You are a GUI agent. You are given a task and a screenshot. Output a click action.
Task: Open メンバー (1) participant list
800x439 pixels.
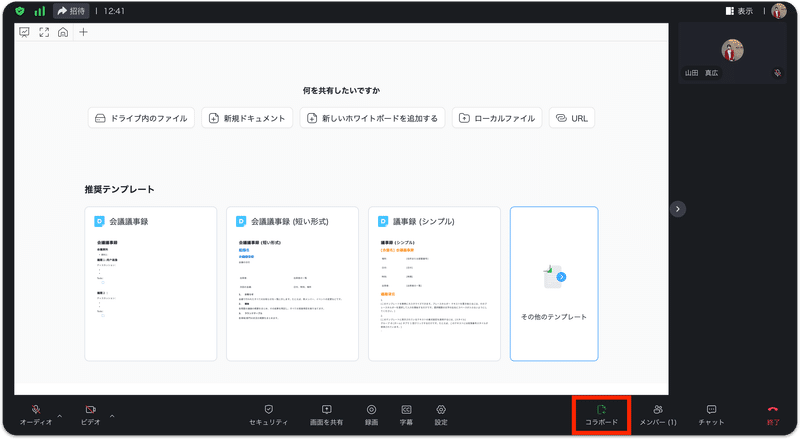click(x=658, y=415)
